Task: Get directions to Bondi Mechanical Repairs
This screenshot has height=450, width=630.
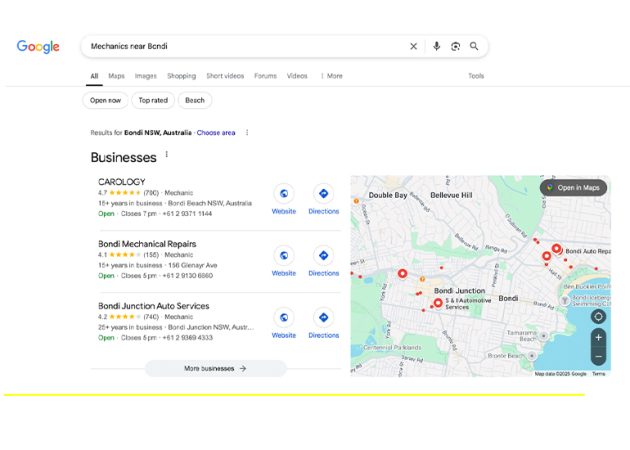Action: [323, 256]
